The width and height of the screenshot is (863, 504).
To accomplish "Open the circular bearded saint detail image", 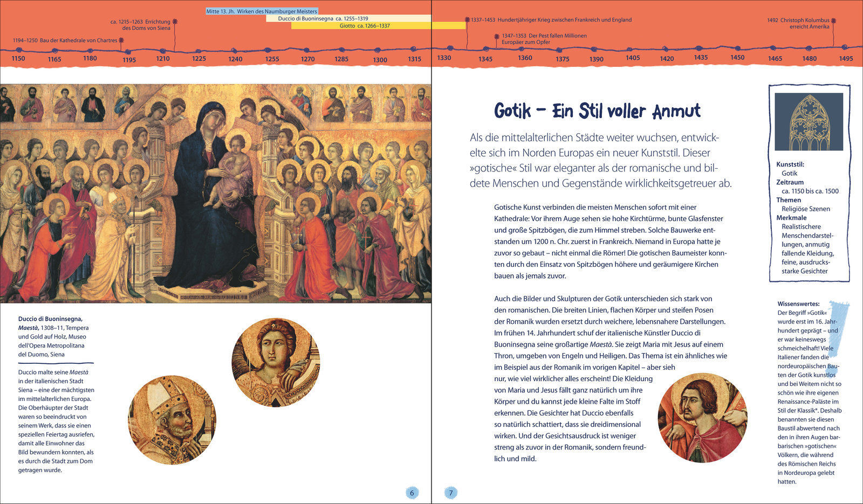I will click(x=702, y=417).
